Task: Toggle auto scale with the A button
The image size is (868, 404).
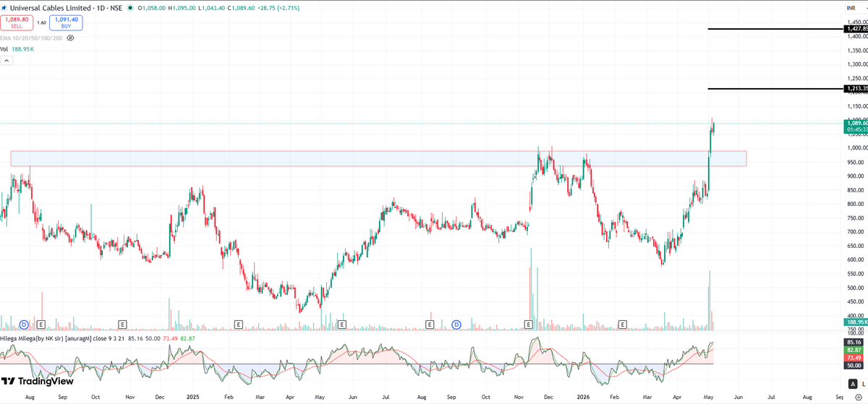Action: (x=851, y=383)
